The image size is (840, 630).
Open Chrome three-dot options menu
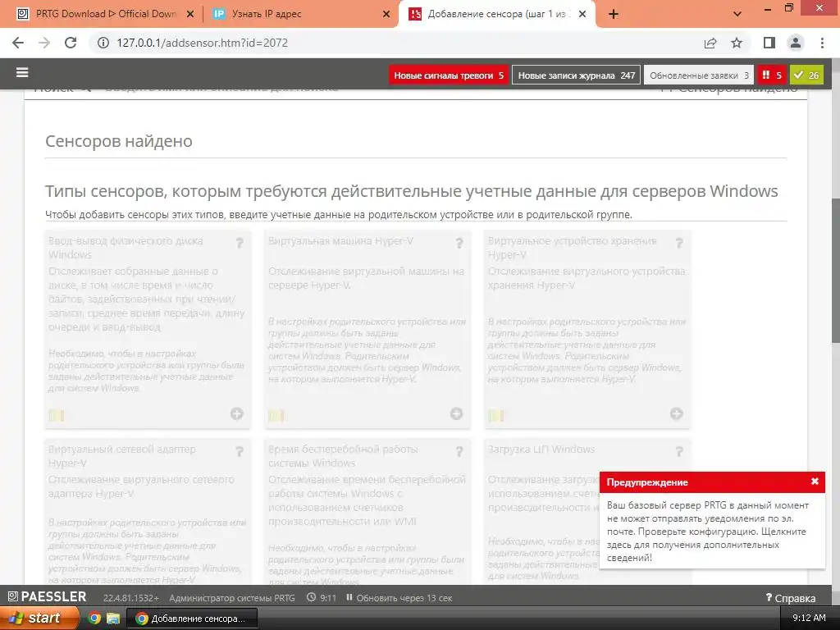[822, 43]
